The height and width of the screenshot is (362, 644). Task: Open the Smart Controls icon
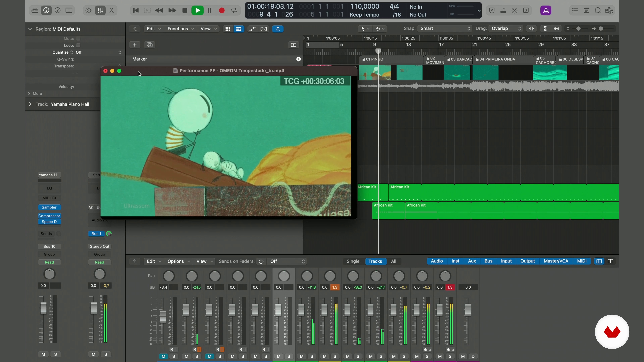tap(89, 11)
